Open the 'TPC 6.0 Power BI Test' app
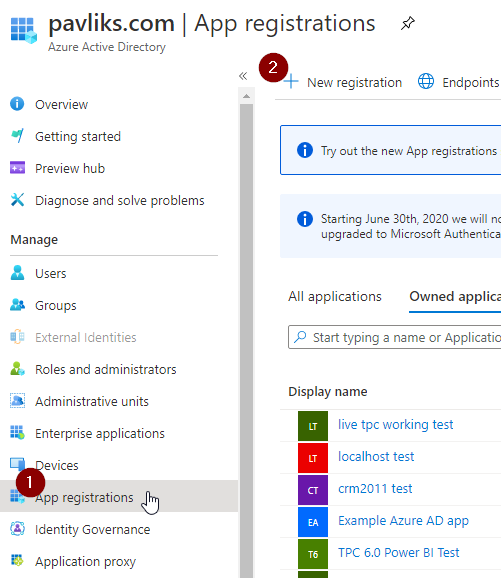The height and width of the screenshot is (578, 501). point(399,553)
